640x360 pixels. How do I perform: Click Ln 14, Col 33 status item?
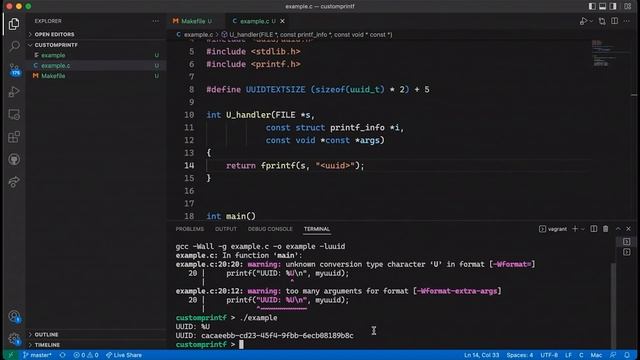[x=482, y=355]
